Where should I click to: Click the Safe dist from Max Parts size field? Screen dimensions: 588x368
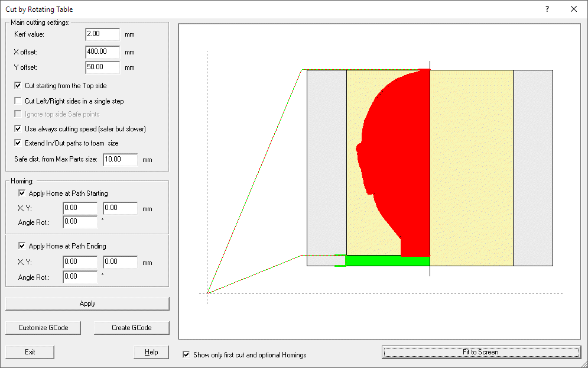pos(121,159)
